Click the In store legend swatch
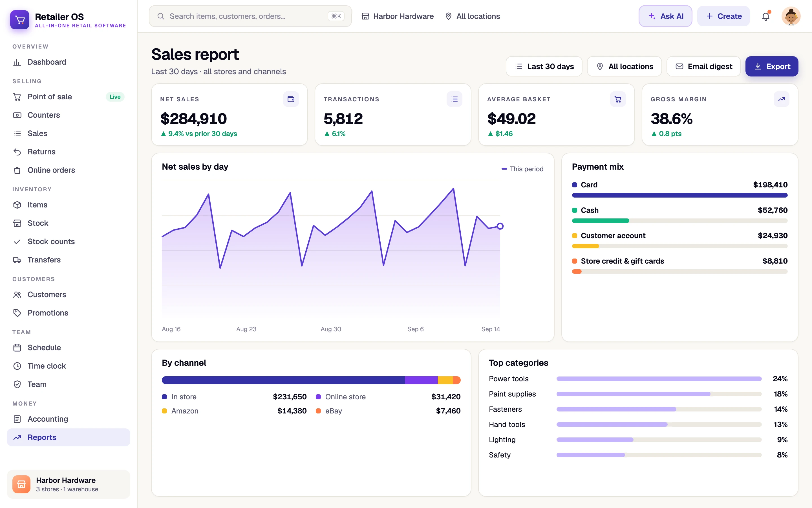Screen dimensions: 812x508 click(164, 397)
